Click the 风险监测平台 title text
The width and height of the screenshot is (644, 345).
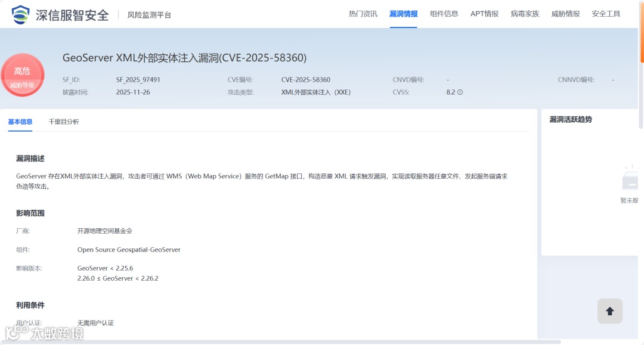[149, 15]
